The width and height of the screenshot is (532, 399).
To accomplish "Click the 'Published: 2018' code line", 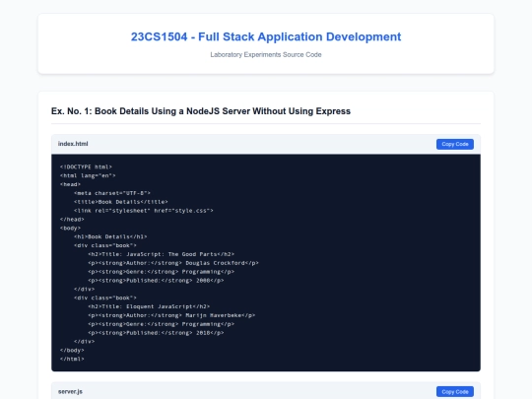I will coord(156,333).
